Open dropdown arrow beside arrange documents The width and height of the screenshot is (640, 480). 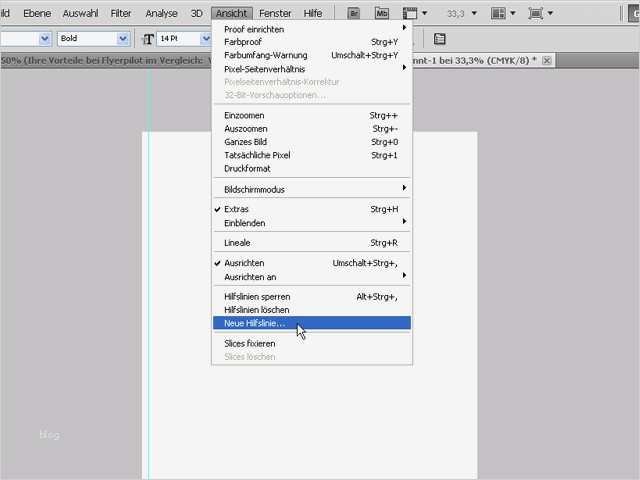coord(513,13)
